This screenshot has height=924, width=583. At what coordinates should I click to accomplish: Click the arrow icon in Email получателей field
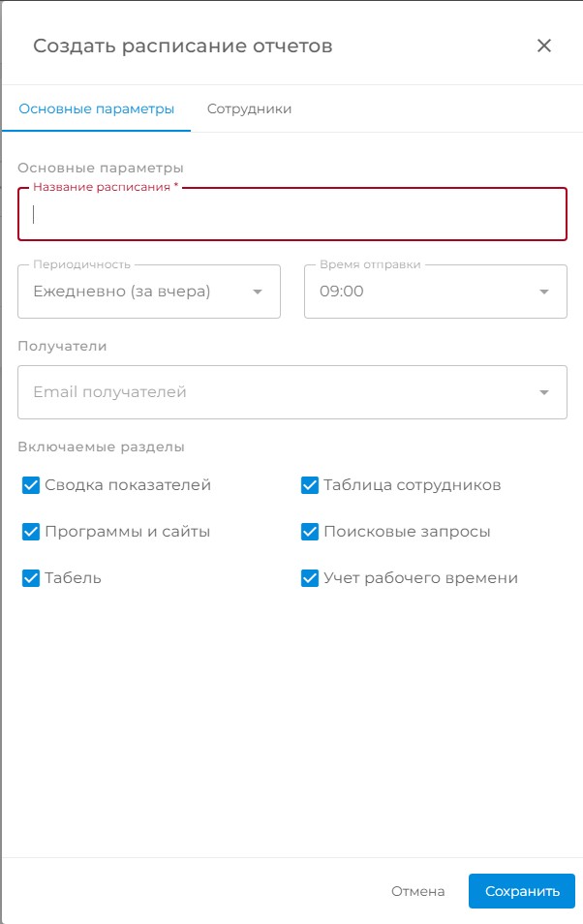click(544, 392)
